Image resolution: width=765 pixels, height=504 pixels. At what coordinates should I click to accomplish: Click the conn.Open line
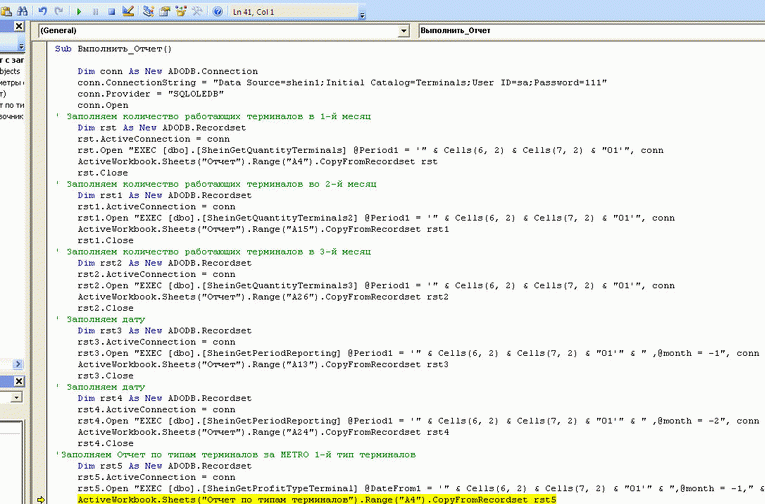[x=103, y=105]
